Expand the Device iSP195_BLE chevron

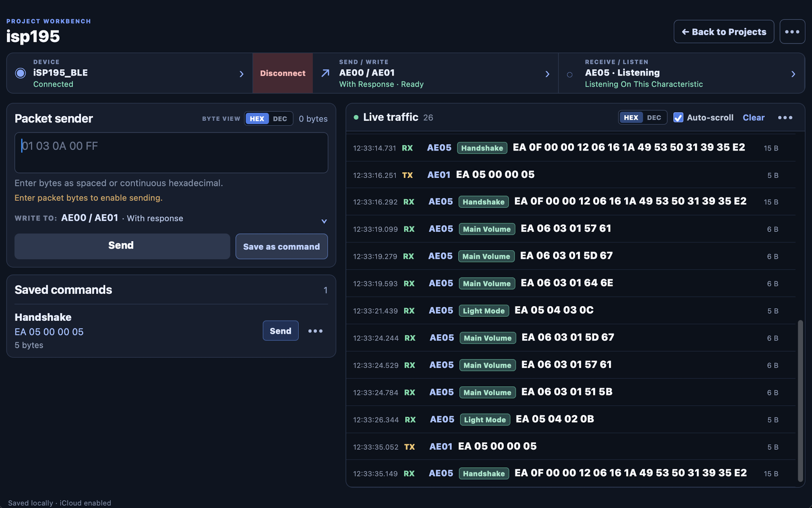(x=241, y=74)
